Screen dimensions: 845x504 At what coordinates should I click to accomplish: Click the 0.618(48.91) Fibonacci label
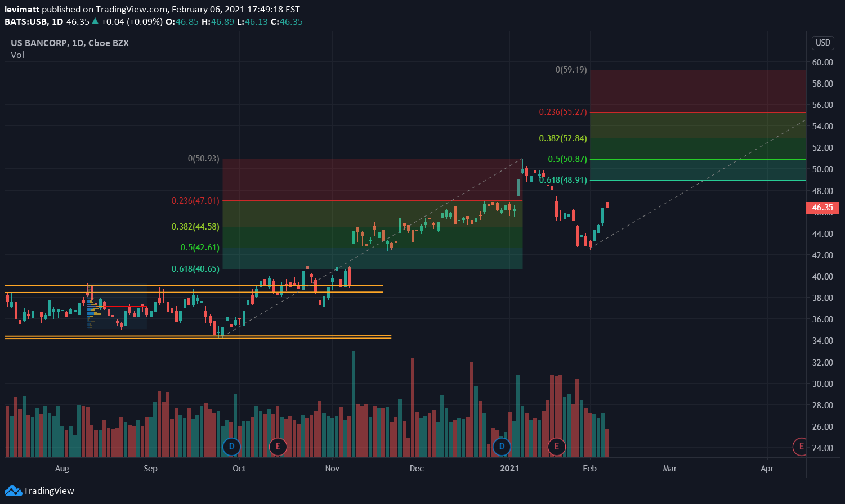coord(563,180)
